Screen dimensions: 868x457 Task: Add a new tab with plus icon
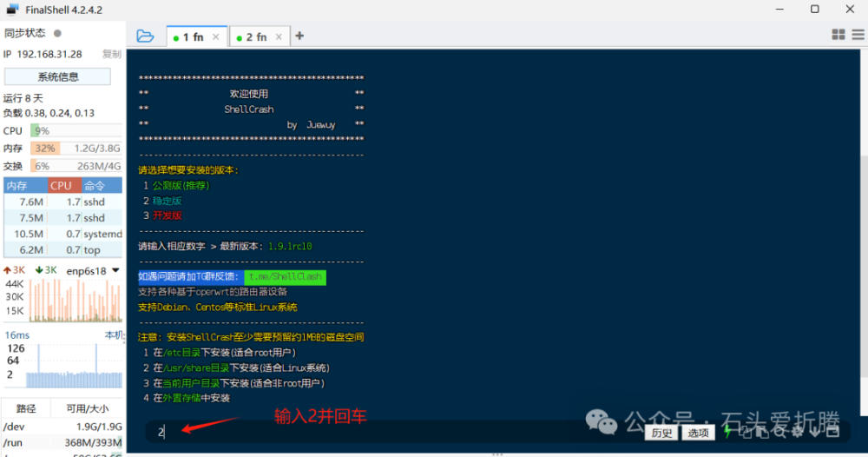299,36
